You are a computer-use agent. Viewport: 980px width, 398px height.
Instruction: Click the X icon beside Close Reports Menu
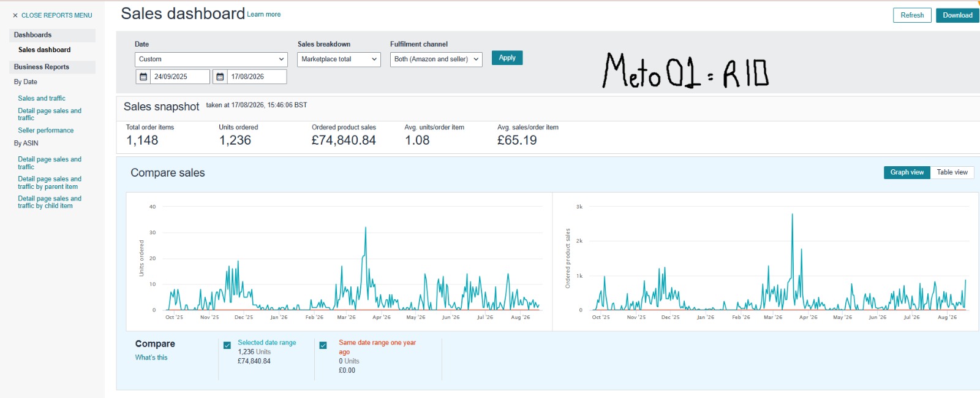(15, 15)
